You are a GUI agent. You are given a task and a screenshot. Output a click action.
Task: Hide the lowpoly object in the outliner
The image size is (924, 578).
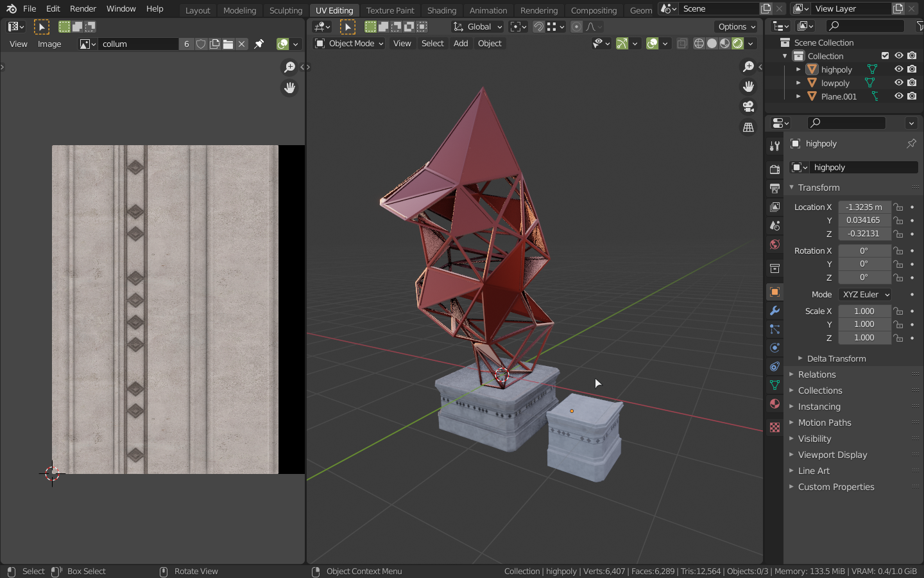click(898, 83)
